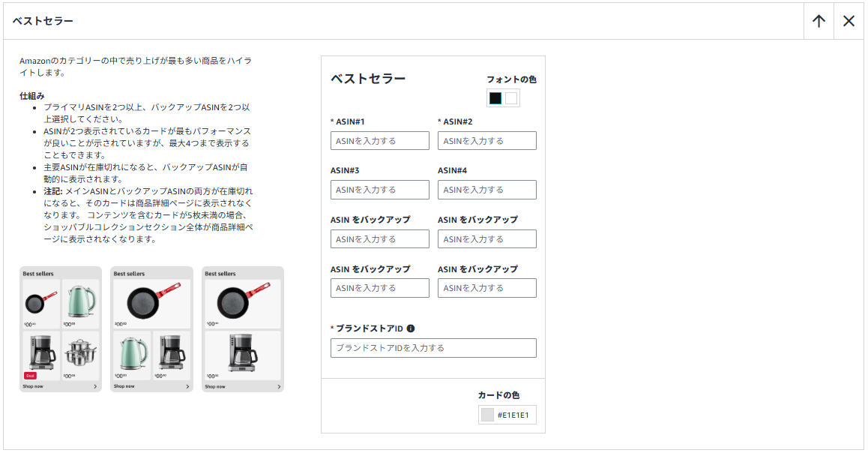Image resolution: width=868 pixels, height=453 pixels.
Task: Click the up arrow icon in header
Action: click(819, 21)
